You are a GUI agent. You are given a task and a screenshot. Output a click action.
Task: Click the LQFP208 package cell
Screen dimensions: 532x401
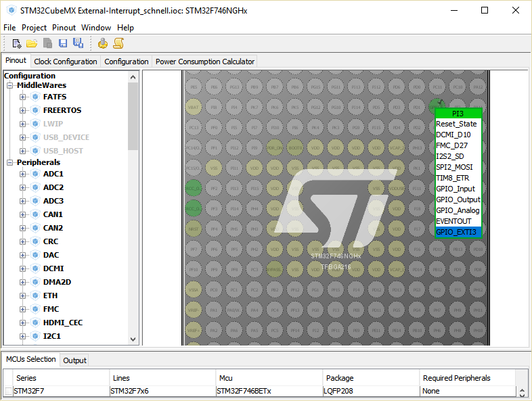click(371, 391)
